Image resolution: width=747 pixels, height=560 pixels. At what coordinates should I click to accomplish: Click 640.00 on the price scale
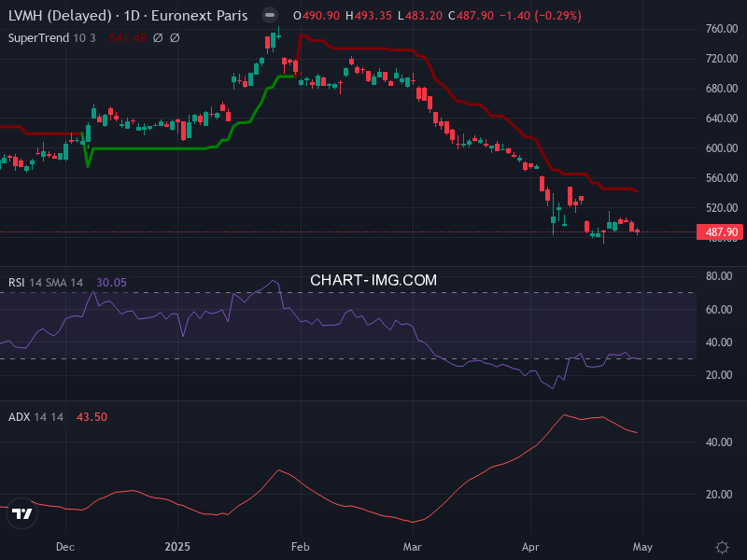pos(722,119)
